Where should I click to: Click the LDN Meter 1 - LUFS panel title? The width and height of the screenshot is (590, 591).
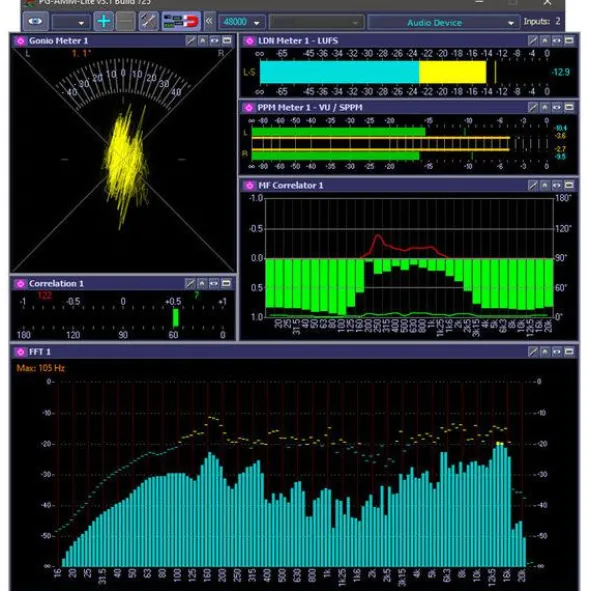pos(298,41)
